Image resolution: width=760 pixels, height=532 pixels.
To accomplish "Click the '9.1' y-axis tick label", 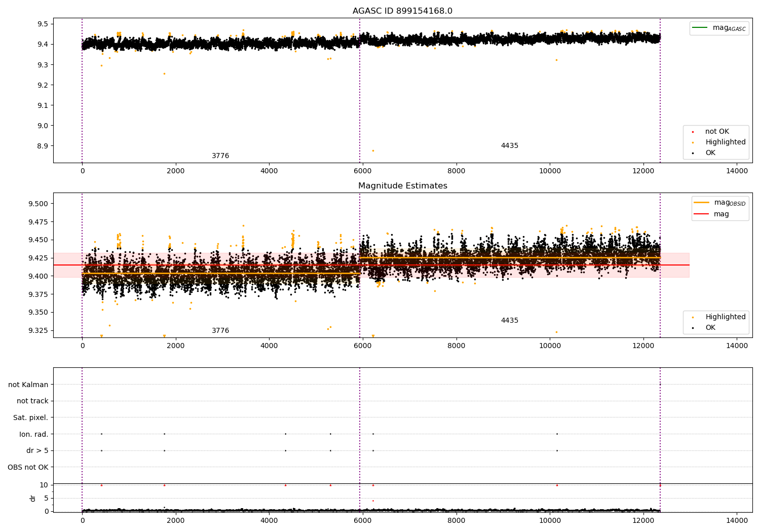I will [x=43, y=105].
